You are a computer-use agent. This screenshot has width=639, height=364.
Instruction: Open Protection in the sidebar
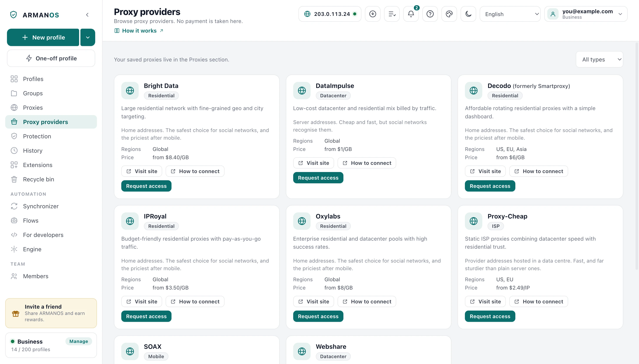click(x=51, y=136)
